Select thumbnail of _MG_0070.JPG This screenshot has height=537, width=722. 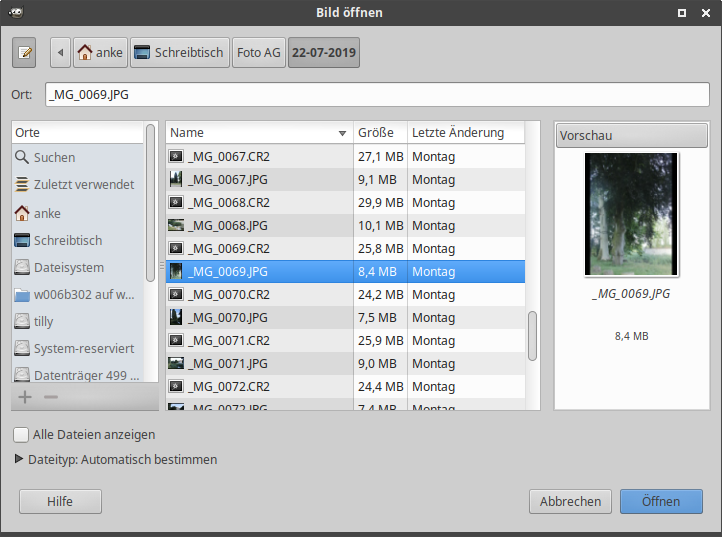click(176, 317)
